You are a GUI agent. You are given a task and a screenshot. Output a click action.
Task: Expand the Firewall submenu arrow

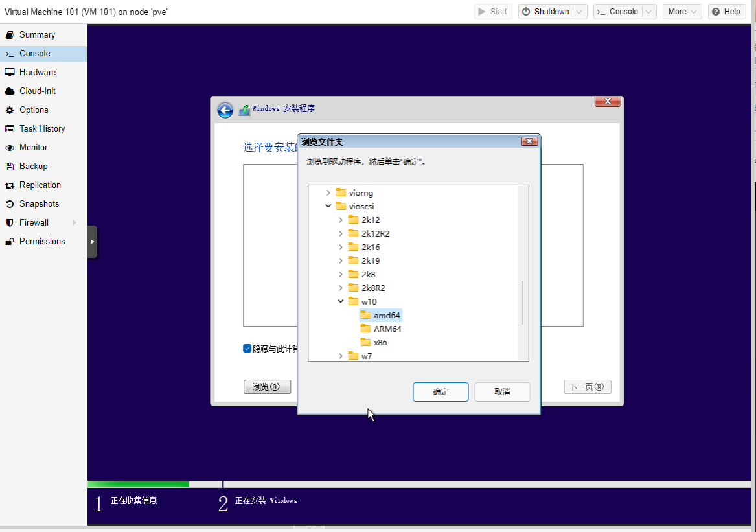[x=74, y=222]
